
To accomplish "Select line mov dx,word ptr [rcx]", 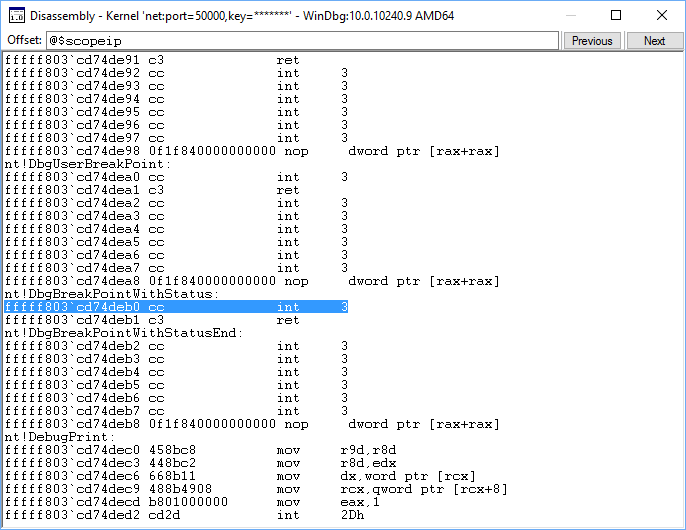I will click(x=240, y=476).
